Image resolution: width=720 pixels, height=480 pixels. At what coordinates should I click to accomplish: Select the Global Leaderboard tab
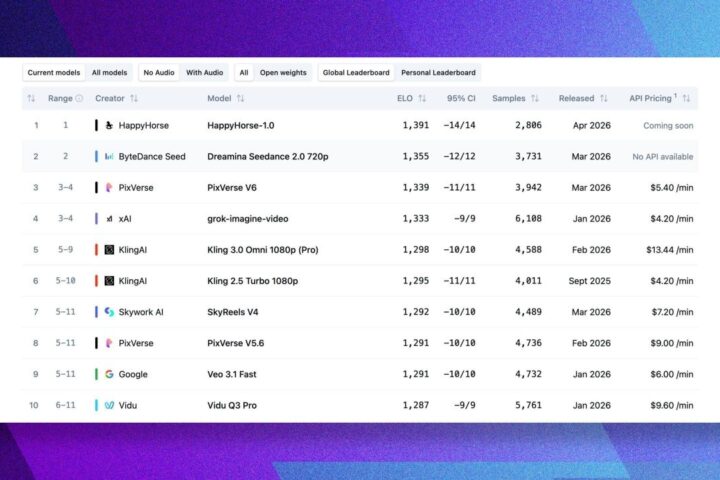click(x=356, y=73)
